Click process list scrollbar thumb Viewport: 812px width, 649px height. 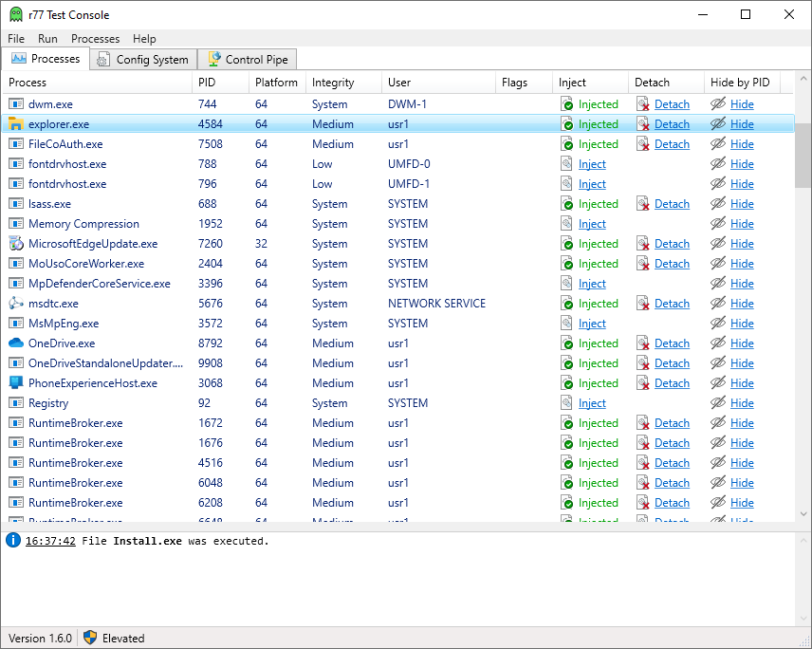803,156
